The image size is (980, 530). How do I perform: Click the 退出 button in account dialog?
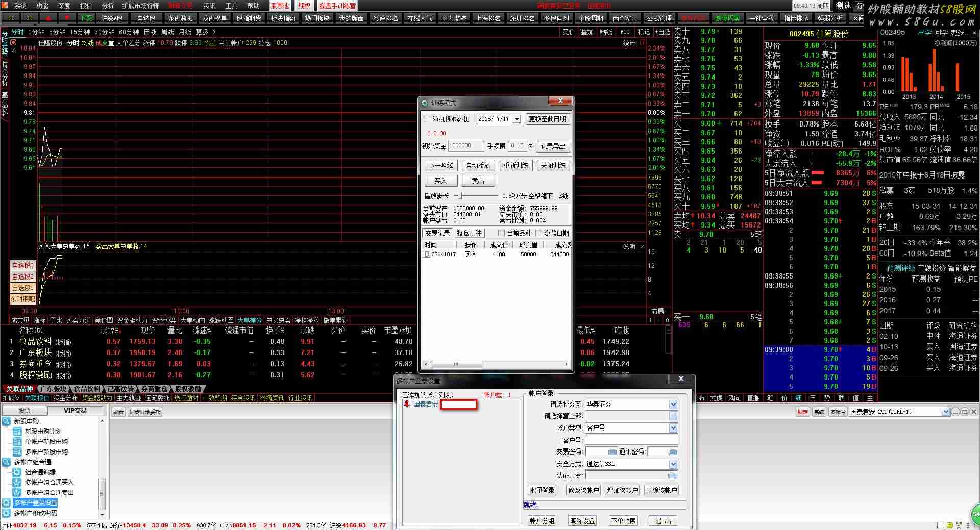[664, 521]
